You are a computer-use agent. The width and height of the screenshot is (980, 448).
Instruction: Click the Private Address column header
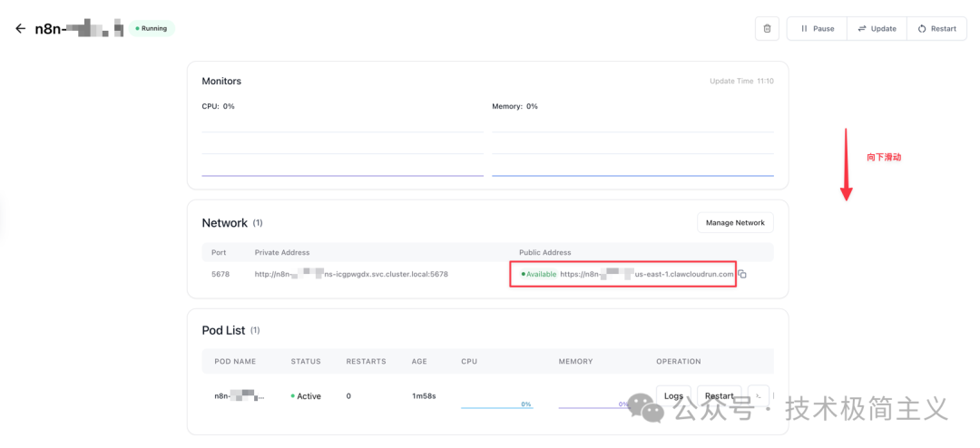coord(282,252)
